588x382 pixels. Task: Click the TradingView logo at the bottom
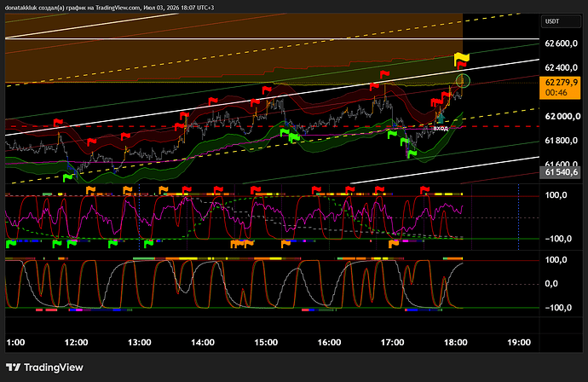point(44,368)
